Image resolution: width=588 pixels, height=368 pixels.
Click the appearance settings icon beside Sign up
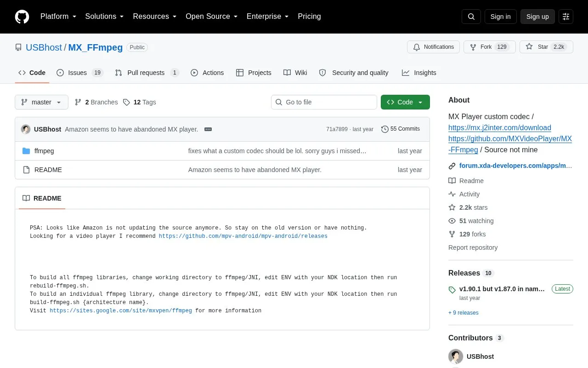tap(566, 17)
